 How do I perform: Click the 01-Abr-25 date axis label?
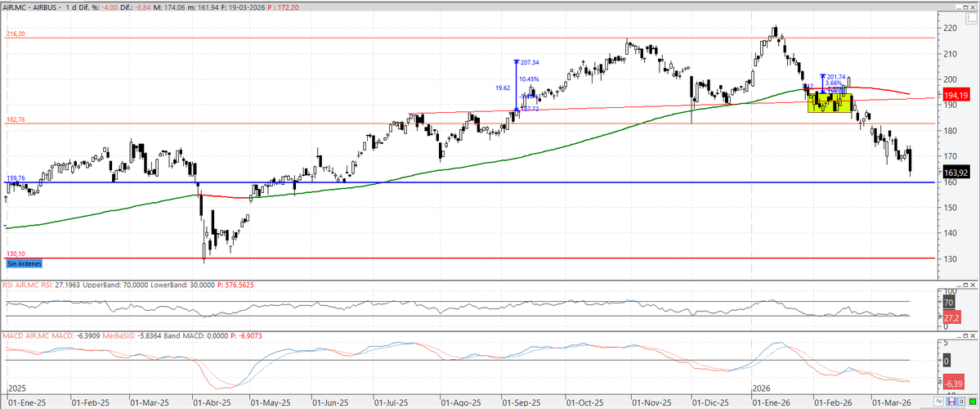click(x=212, y=402)
